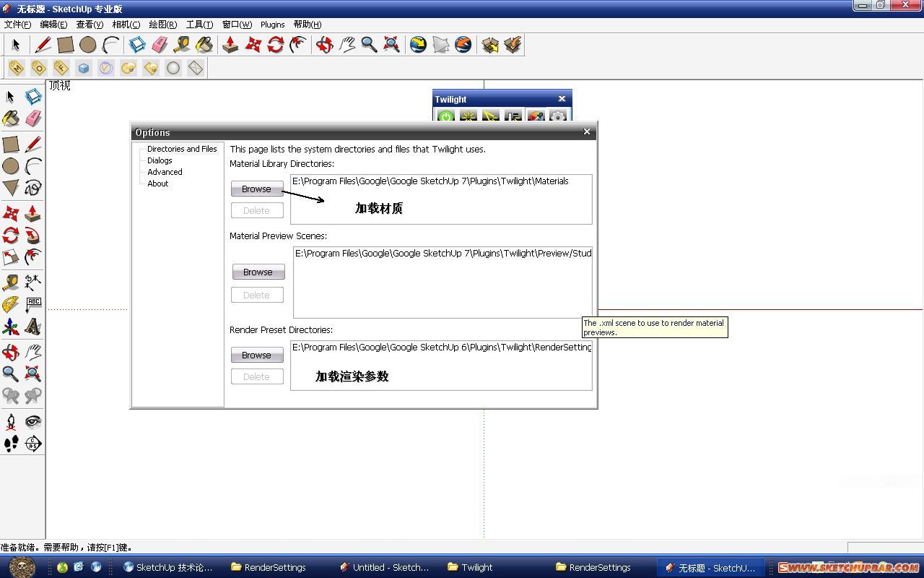Pick the Rotate tool in top toolbar
924x578 pixels.
(x=276, y=45)
